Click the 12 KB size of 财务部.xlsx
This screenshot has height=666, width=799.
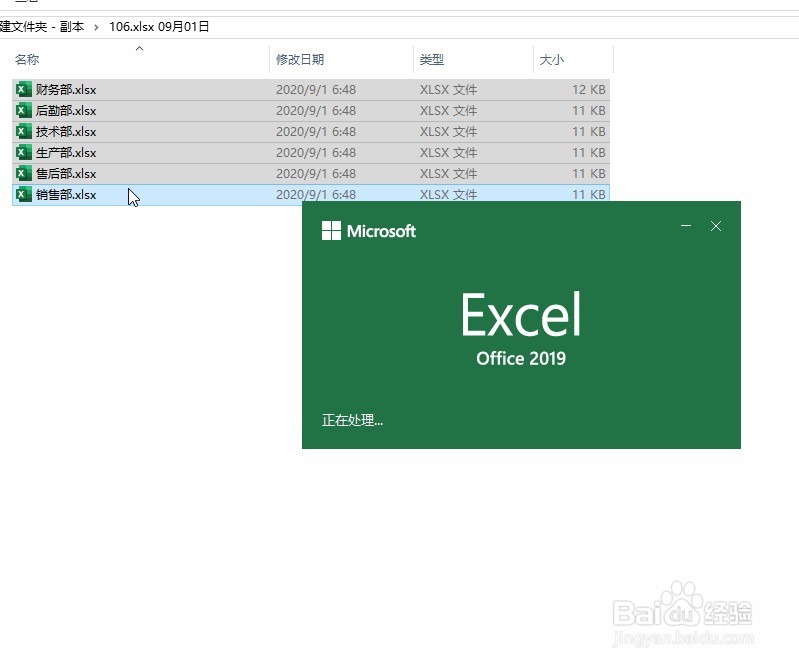point(589,90)
